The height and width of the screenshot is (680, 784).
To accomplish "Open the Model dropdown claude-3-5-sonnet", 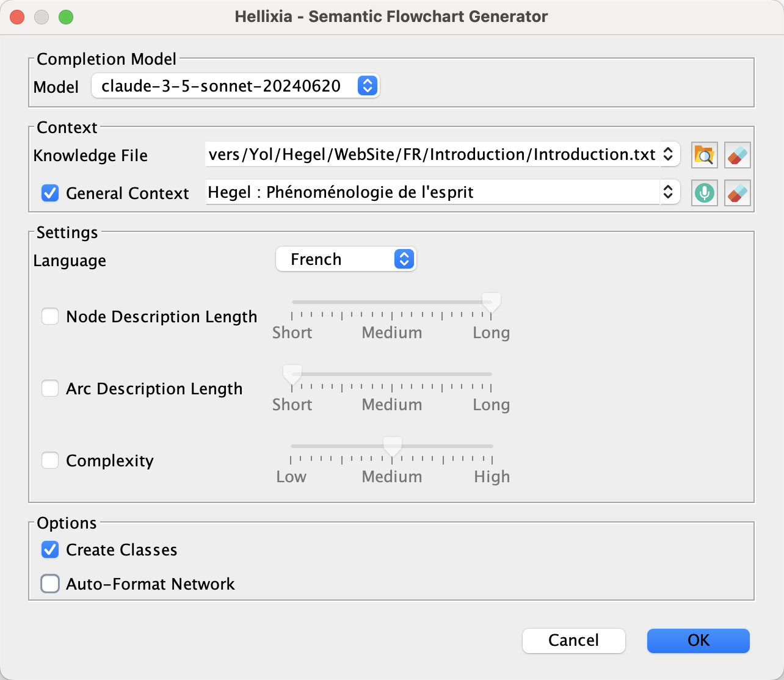I will coord(236,86).
